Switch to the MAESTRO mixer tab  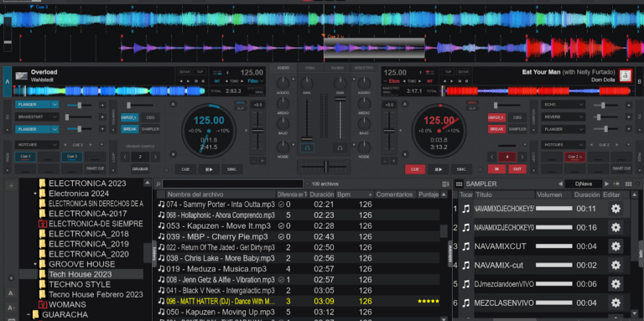(364, 68)
